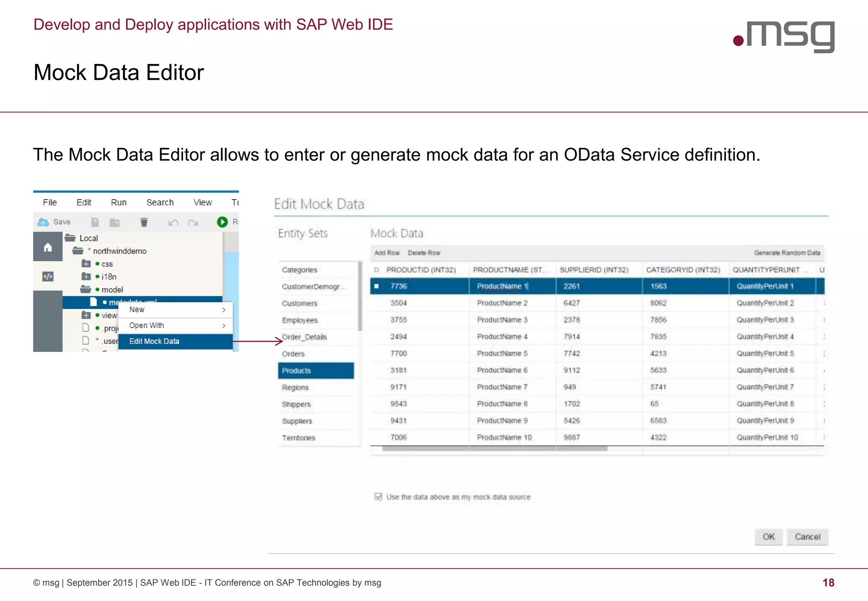This screenshot has height=601, width=868.
Task: Open the home icon in sidebar
Action: [x=48, y=247]
